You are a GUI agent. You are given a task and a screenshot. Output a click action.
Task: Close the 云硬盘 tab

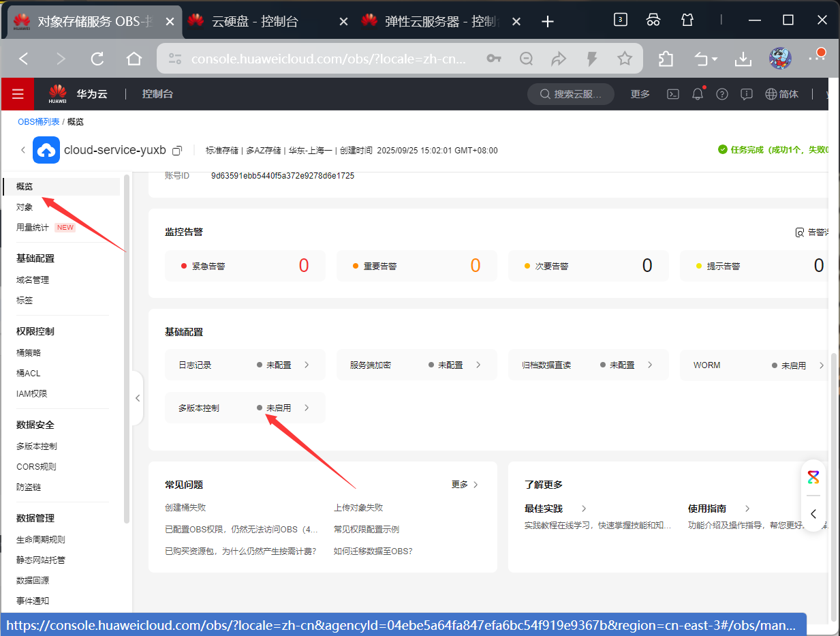point(343,21)
